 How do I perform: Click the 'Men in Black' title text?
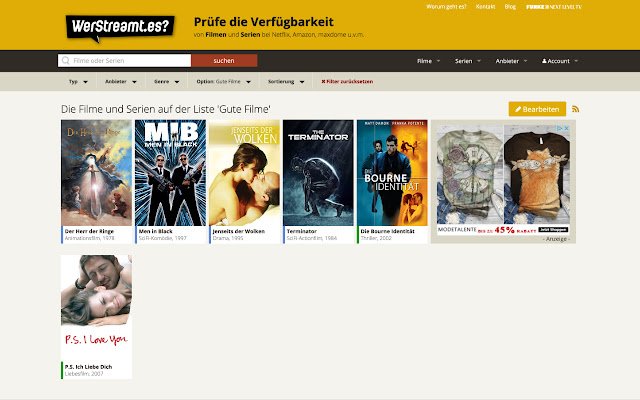(156, 231)
